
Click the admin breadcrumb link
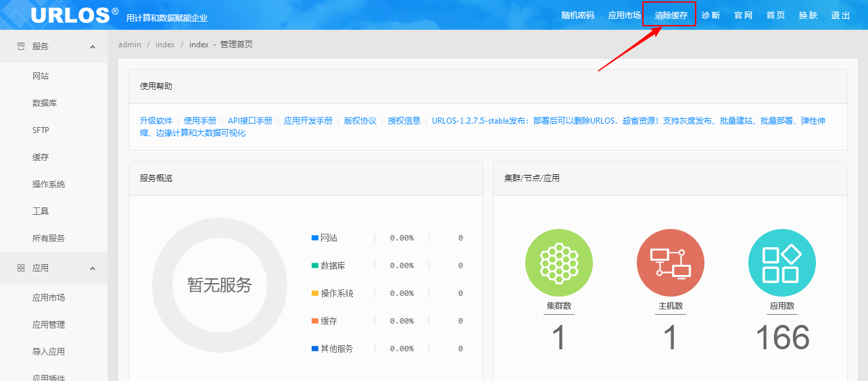pos(130,45)
